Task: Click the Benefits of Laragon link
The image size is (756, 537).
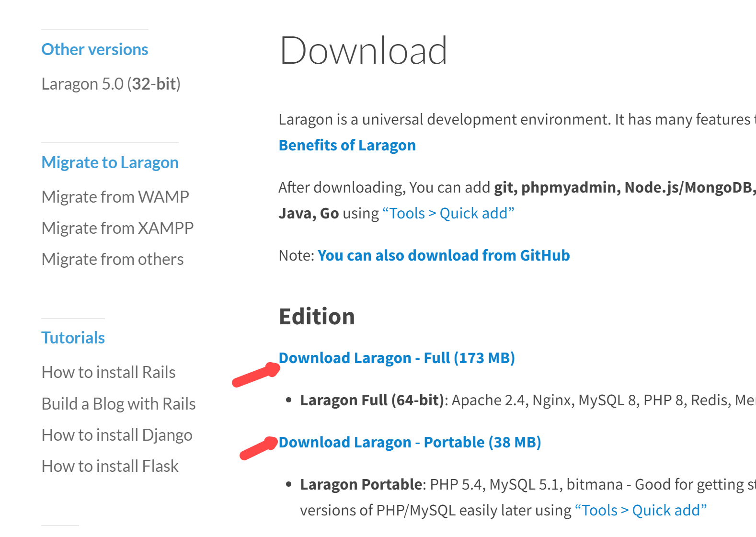Action: click(x=347, y=145)
